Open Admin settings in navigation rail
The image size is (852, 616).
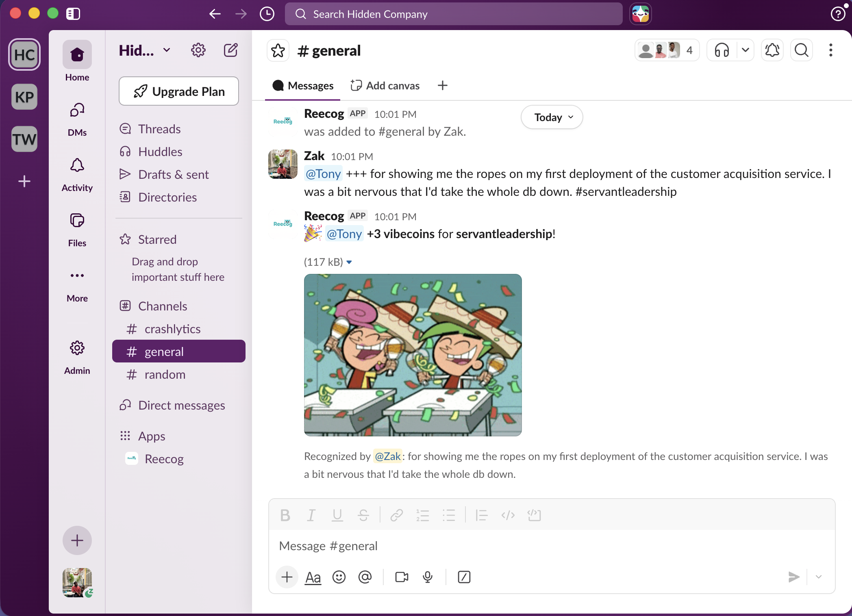tap(77, 358)
